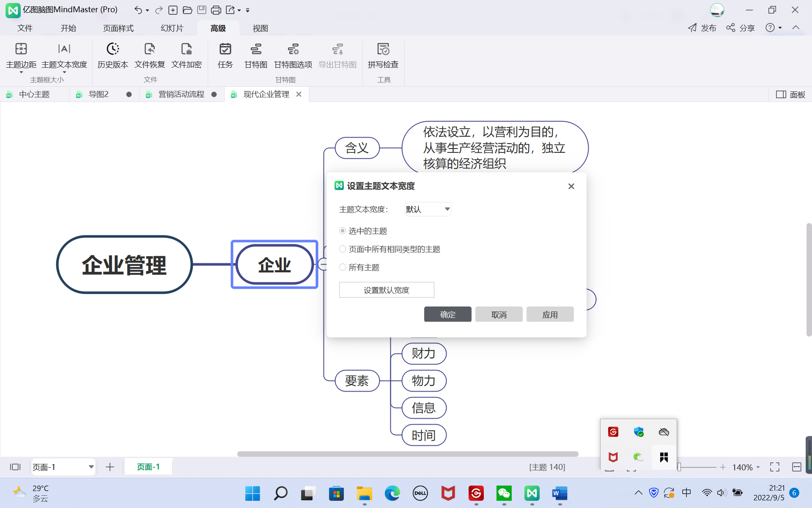Select the 所有主题 radio button
Screen dimensions: 812x508
coord(343,267)
